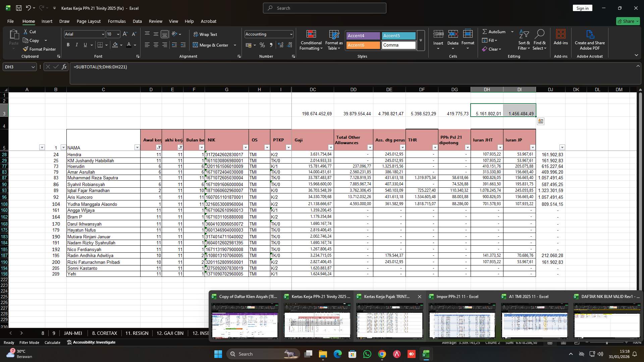
Task: Toggle bold formatting
Action: coord(68,45)
